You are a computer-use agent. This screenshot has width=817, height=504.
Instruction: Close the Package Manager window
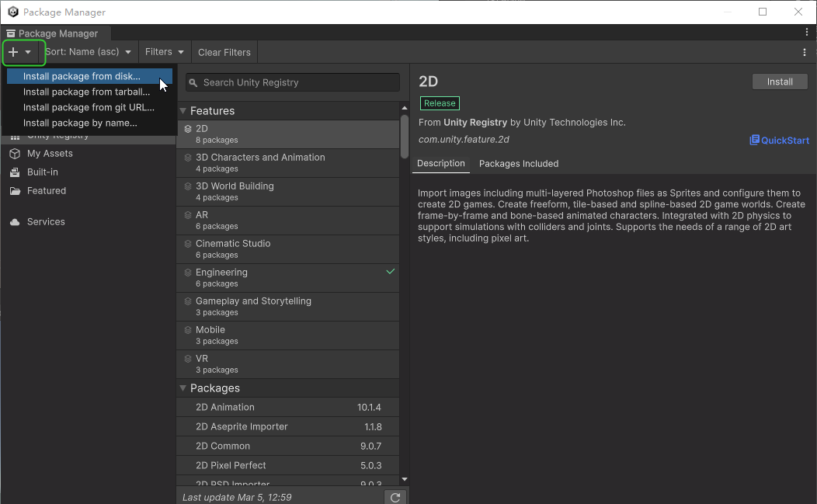pos(798,12)
